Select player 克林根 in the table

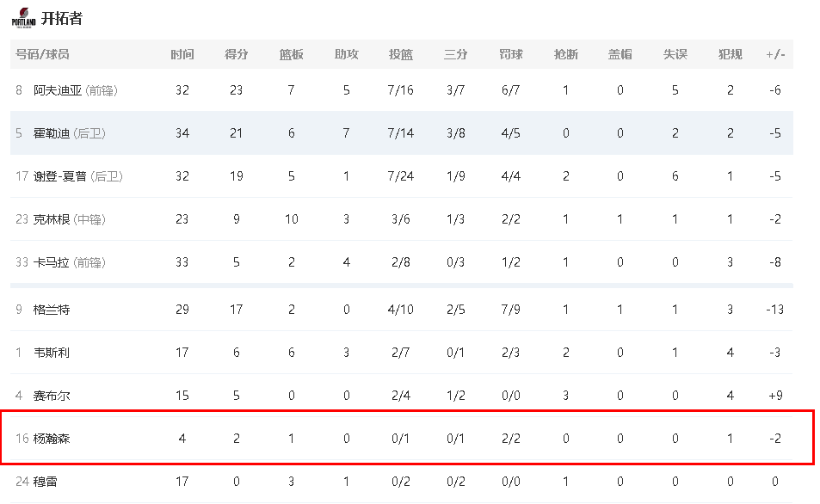52,219
